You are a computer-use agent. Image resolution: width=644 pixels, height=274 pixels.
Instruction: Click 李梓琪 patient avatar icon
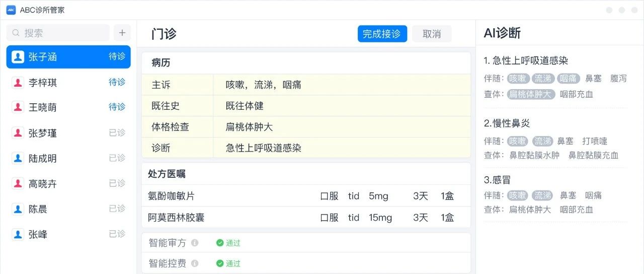pos(18,83)
